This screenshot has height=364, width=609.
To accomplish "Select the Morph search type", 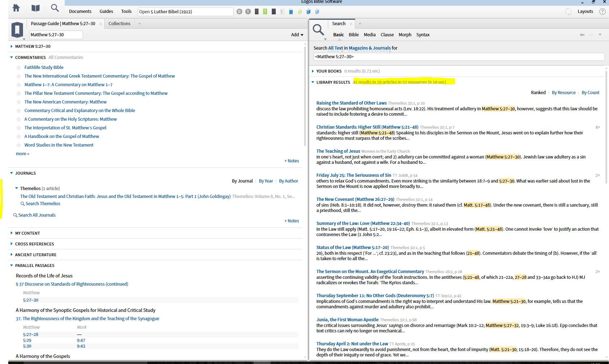I will [x=405, y=35].
